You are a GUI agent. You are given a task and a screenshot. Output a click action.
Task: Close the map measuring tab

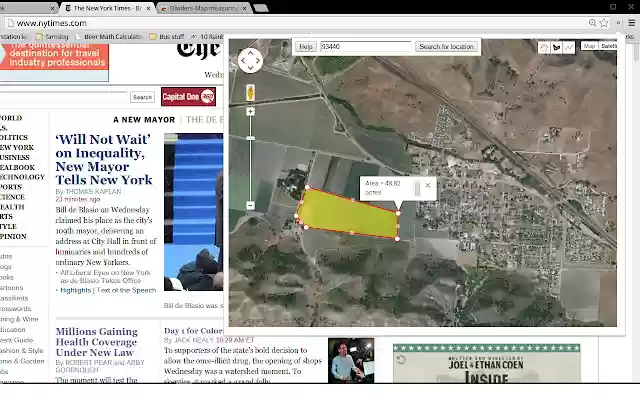coord(244,8)
